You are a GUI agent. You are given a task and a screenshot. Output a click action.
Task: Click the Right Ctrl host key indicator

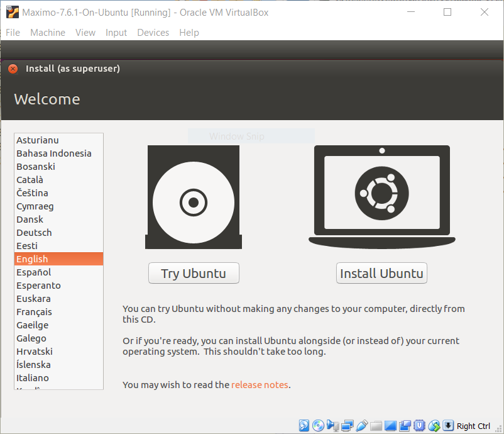[473, 426]
